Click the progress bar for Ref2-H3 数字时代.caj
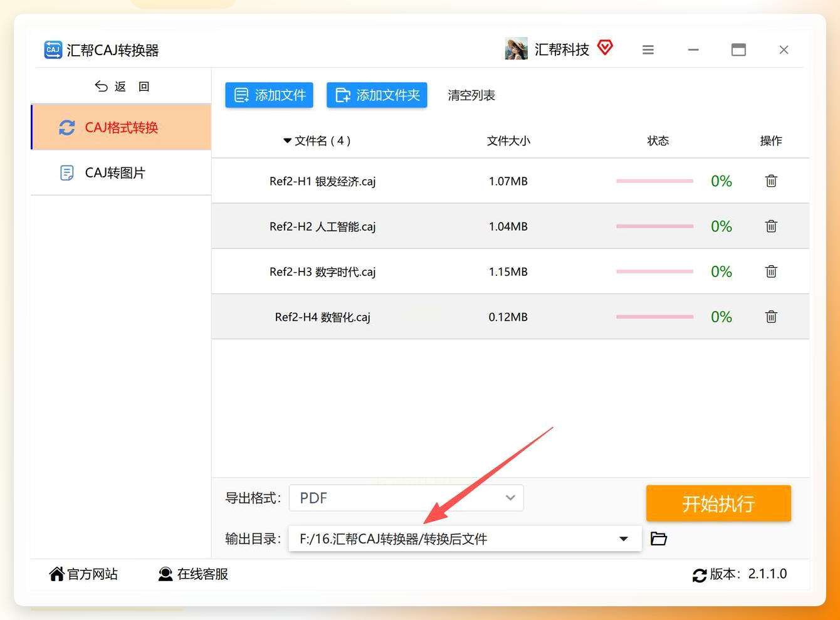This screenshot has width=840, height=620. tap(654, 271)
